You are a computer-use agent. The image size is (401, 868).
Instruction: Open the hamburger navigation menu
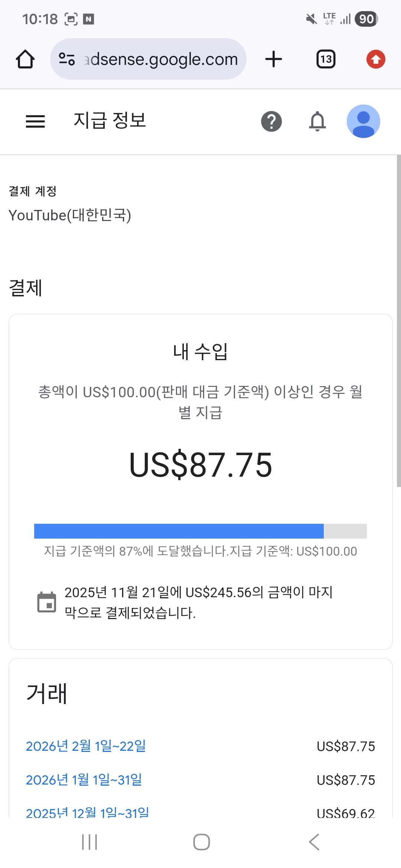coord(35,121)
